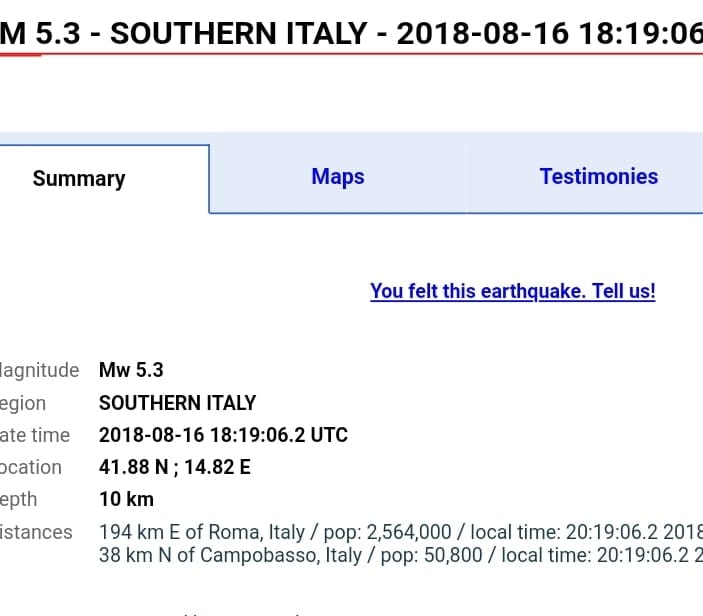Select the 10 km depth value
Image resolution: width=703 pixels, height=616 pixels.
[126, 499]
